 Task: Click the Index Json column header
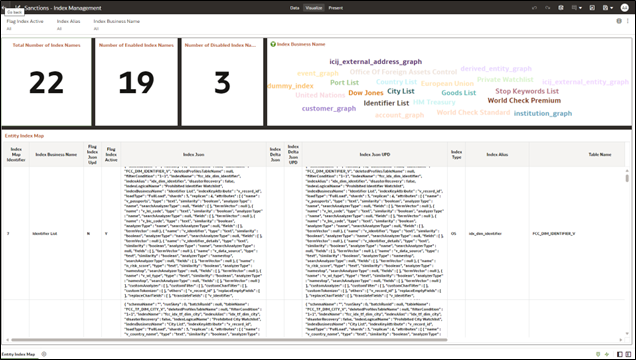tap(193, 154)
